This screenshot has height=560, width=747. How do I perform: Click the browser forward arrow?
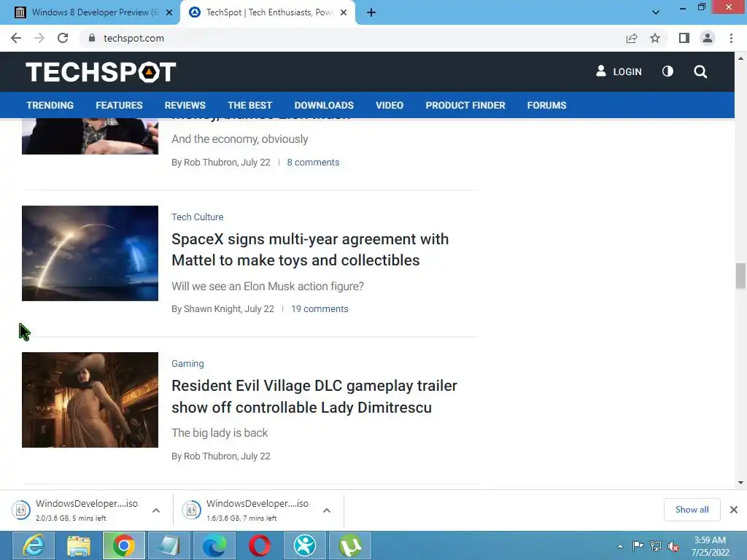(x=39, y=38)
